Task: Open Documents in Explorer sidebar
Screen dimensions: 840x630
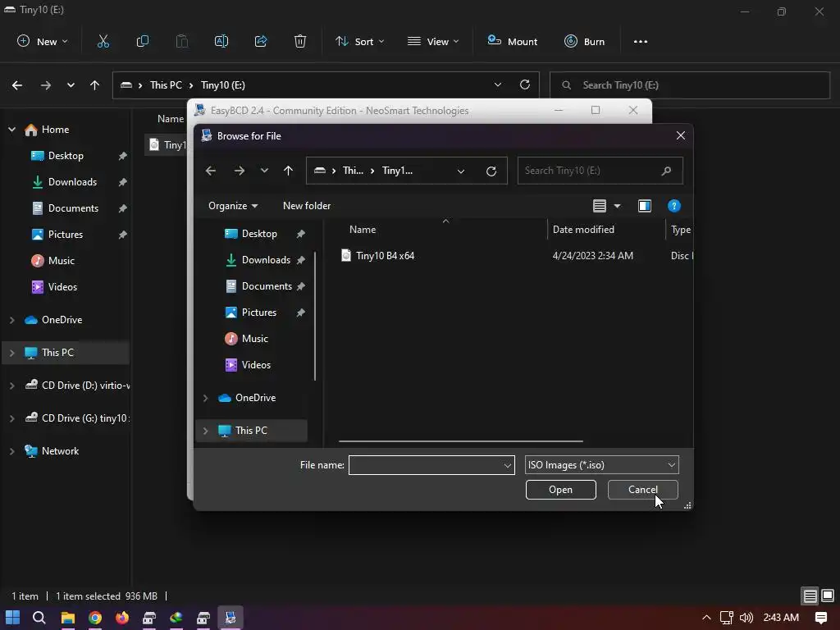Action: click(x=73, y=208)
